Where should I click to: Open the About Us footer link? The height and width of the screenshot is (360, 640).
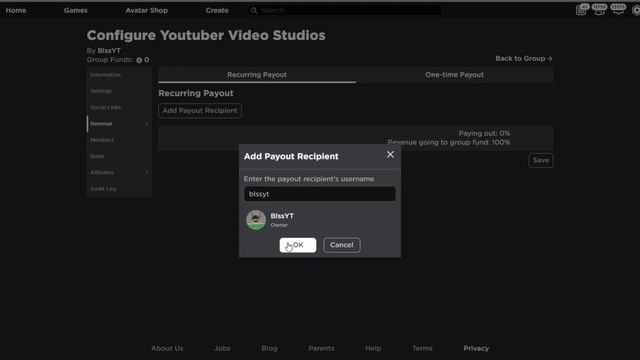pos(167,348)
